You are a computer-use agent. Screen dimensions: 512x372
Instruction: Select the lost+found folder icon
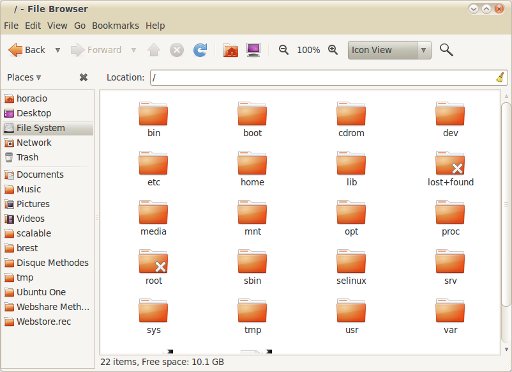(450, 163)
